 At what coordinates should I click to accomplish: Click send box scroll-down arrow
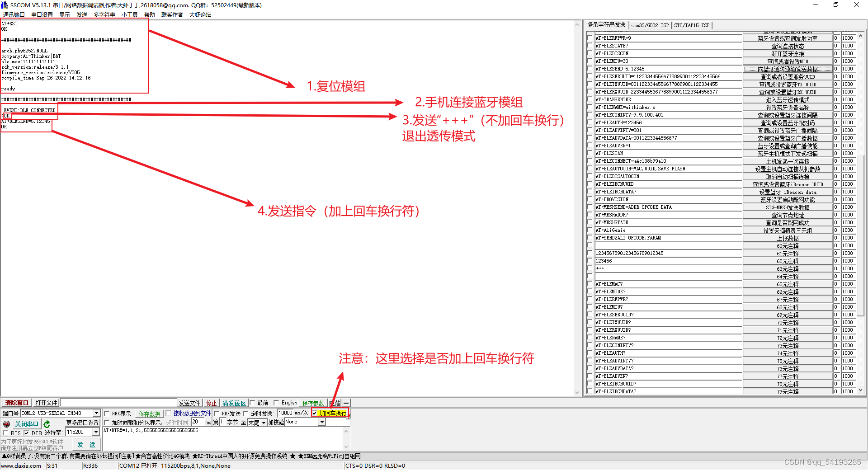[346, 448]
